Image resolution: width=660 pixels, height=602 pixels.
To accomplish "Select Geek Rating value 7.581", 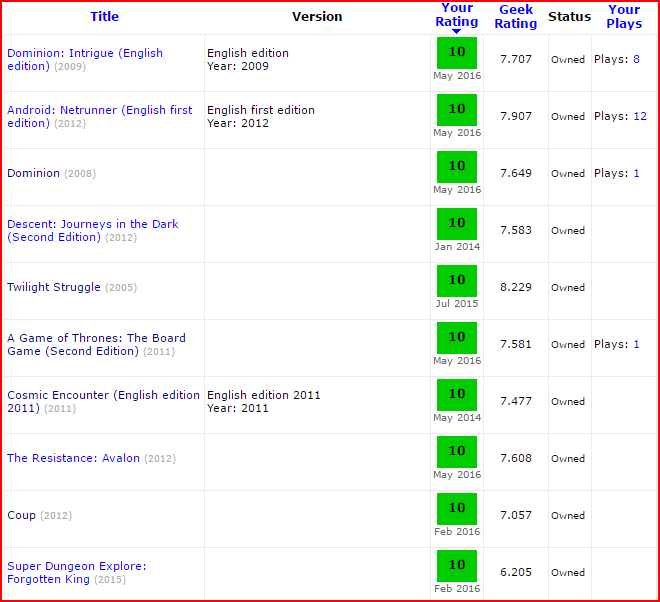I will (x=516, y=344).
